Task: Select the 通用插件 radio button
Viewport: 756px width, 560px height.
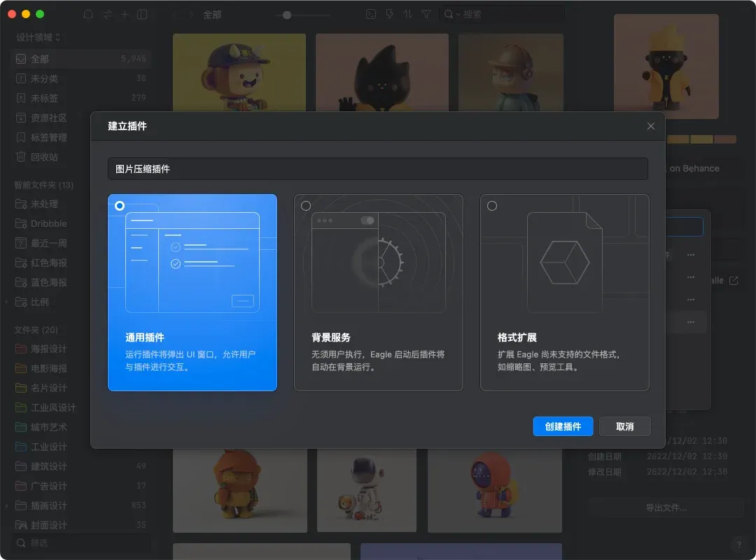Action: click(120, 206)
